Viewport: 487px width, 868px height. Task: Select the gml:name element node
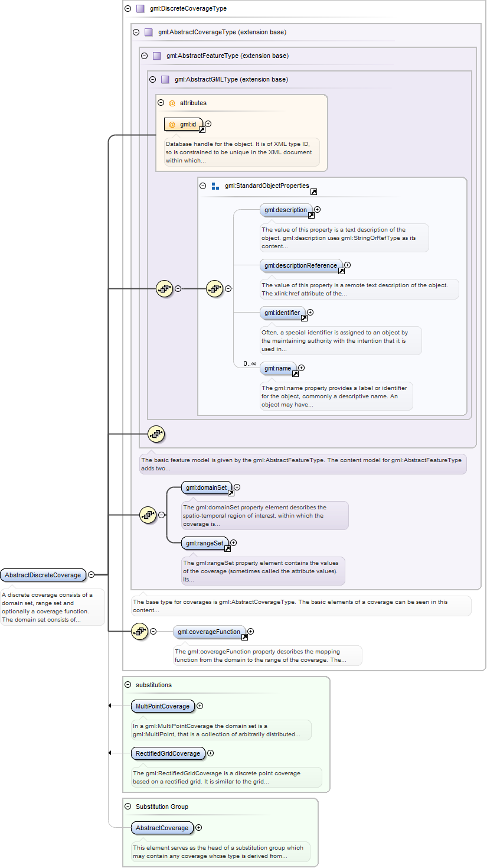(277, 368)
